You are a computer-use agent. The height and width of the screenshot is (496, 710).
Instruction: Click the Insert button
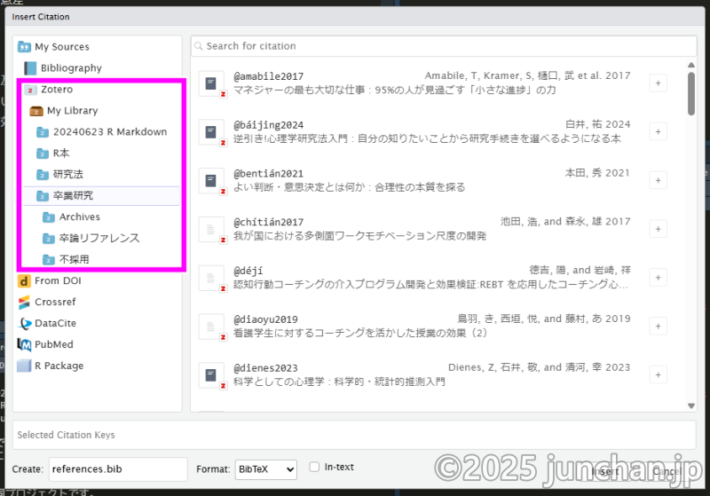coord(606,472)
